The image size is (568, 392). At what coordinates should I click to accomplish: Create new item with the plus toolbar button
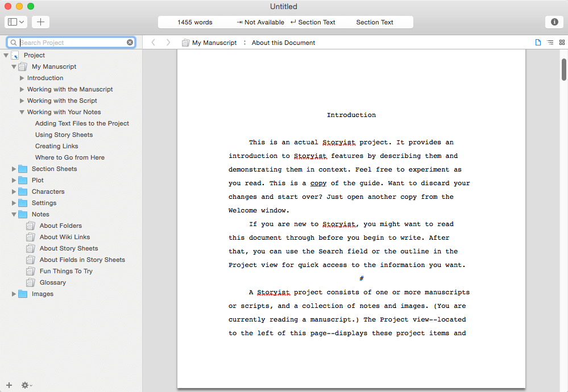40,22
